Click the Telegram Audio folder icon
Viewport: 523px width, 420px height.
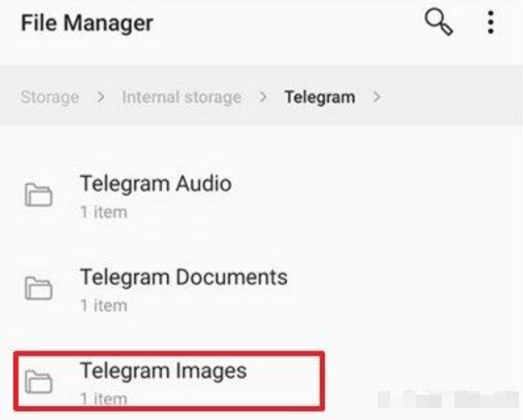(x=39, y=195)
